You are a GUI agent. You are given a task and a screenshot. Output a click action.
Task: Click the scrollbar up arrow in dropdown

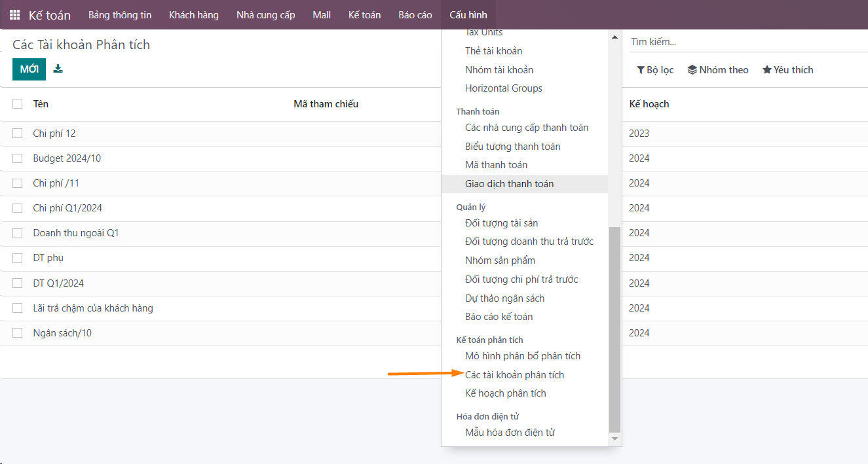(614, 37)
